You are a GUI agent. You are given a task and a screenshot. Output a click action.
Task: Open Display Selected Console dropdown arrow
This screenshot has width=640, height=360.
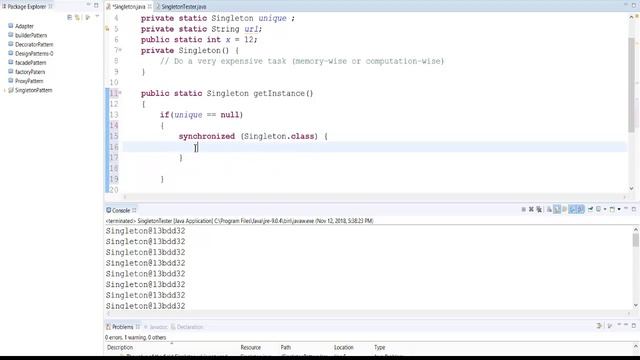[x=605, y=209]
